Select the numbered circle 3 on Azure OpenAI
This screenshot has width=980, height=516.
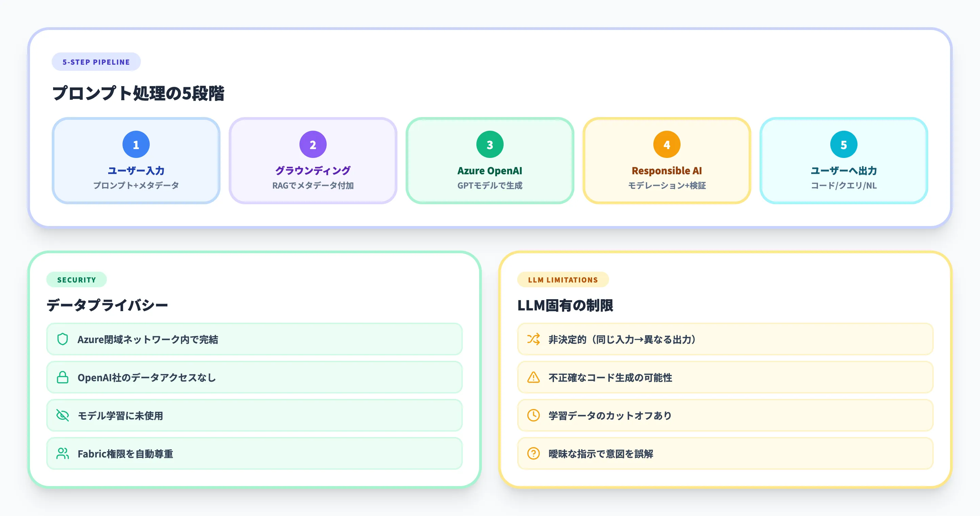[x=489, y=144]
